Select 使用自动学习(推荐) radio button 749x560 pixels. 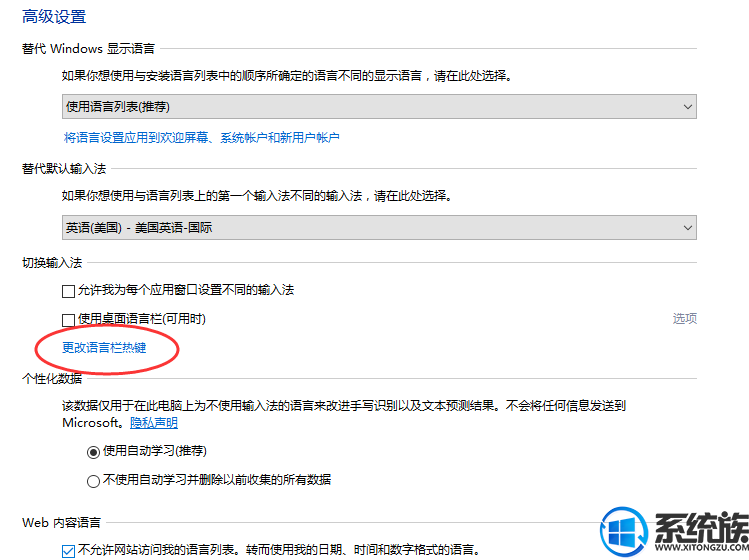point(93,452)
